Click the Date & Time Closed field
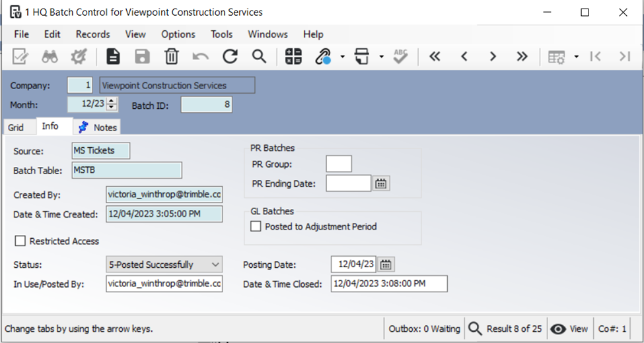The image size is (644, 343). (389, 284)
